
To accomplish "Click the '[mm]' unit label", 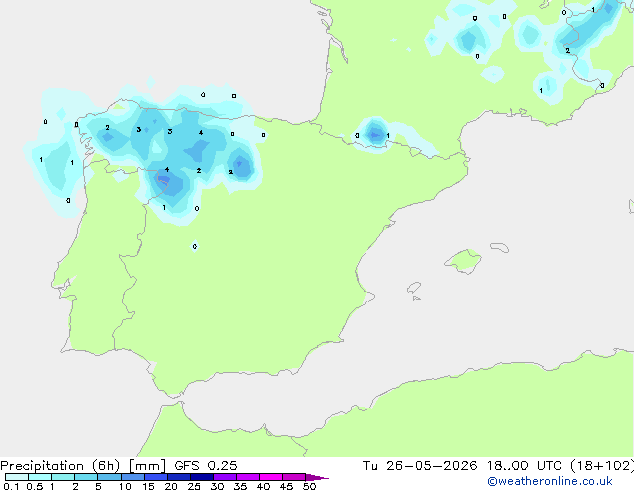I will click(x=147, y=466).
